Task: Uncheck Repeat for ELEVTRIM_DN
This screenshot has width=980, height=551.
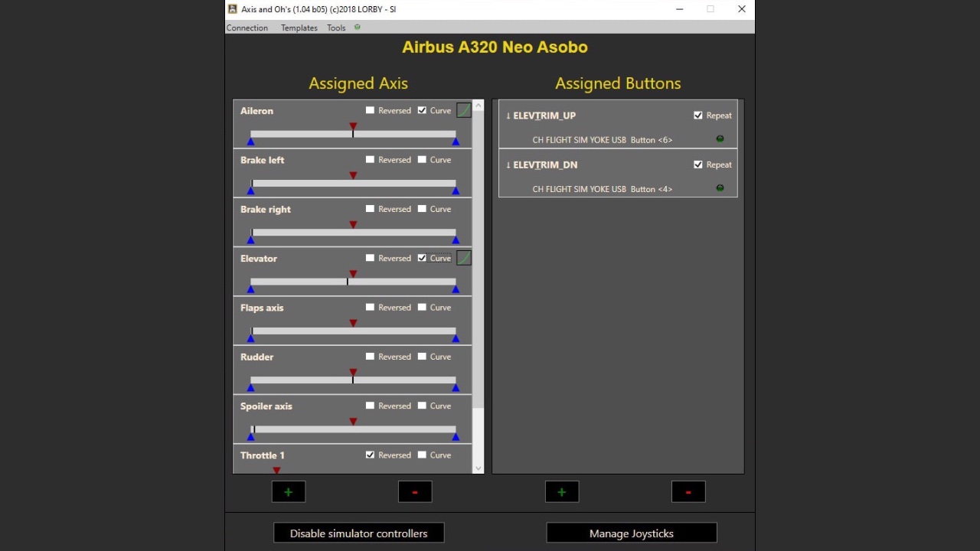Action: pos(698,165)
